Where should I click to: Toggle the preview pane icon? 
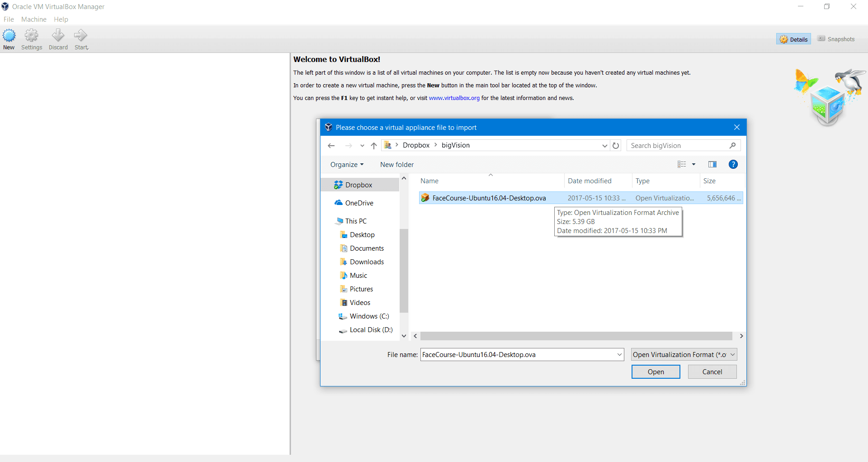click(712, 164)
